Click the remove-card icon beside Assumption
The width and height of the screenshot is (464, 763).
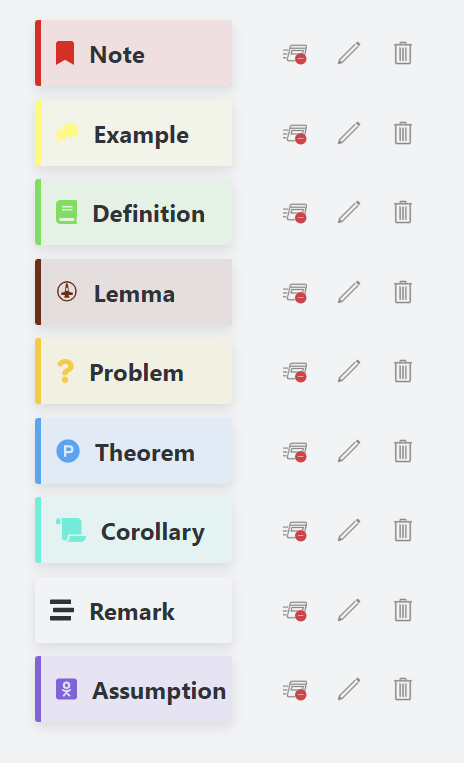click(x=295, y=690)
